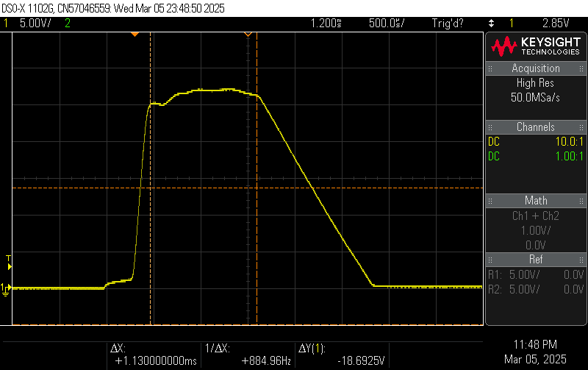588x370 pixels.
Task: Select the channel 1 ground reference marker
Action: coord(6,289)
